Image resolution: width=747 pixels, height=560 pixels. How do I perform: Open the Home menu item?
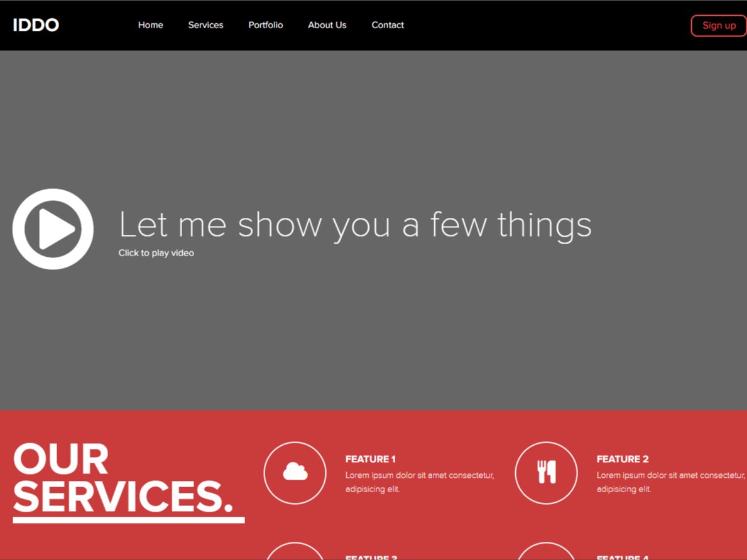pyautogui.click(x=151, y=25)
